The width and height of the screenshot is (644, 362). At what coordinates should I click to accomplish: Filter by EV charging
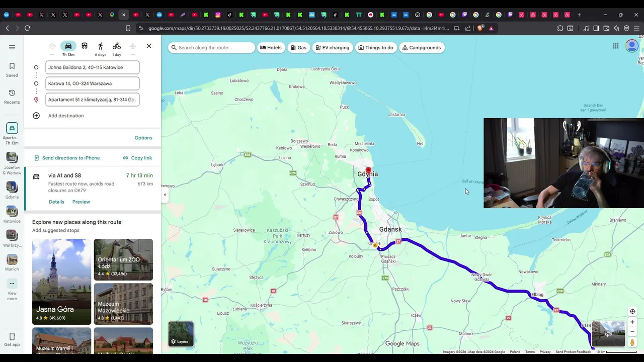coord(332,48)
